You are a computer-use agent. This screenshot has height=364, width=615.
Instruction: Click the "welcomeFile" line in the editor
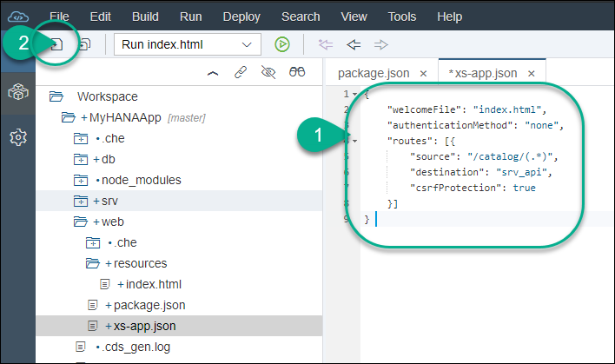(466, 109)
